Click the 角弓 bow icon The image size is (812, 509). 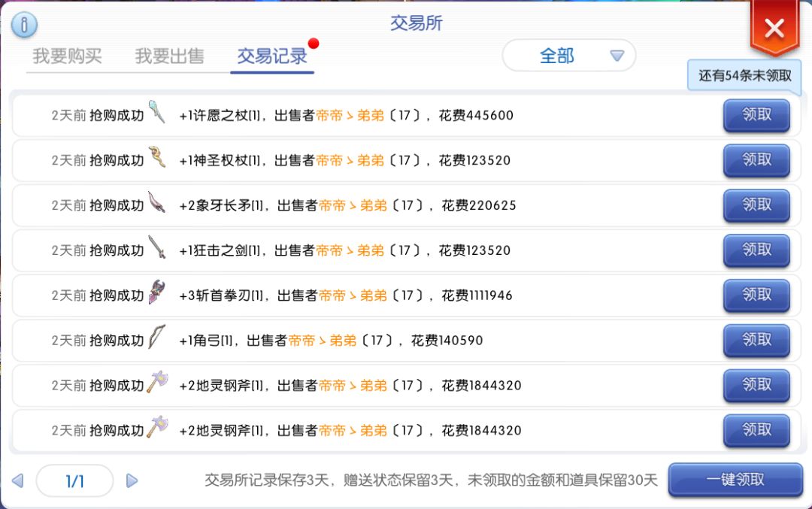pos(157,337)
